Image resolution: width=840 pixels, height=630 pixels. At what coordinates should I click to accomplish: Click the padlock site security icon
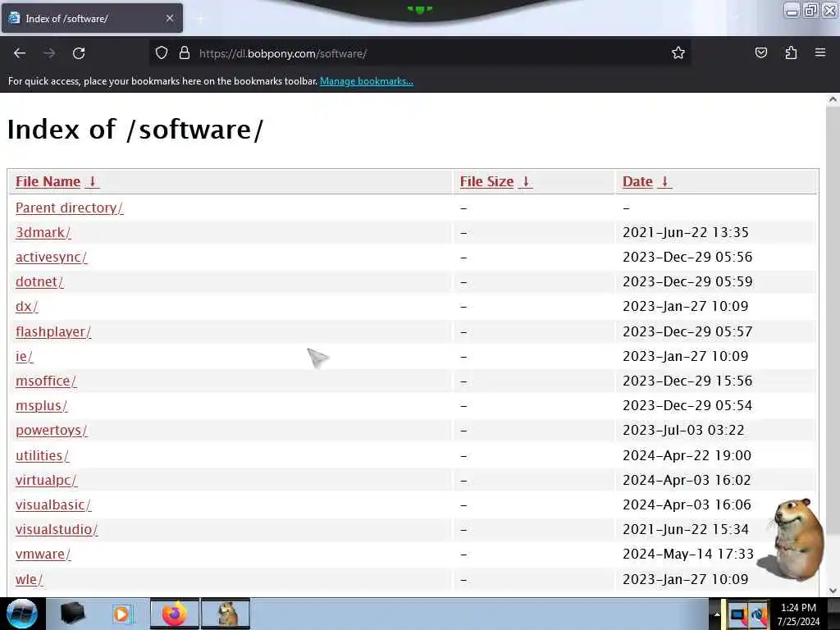[185, 52]
